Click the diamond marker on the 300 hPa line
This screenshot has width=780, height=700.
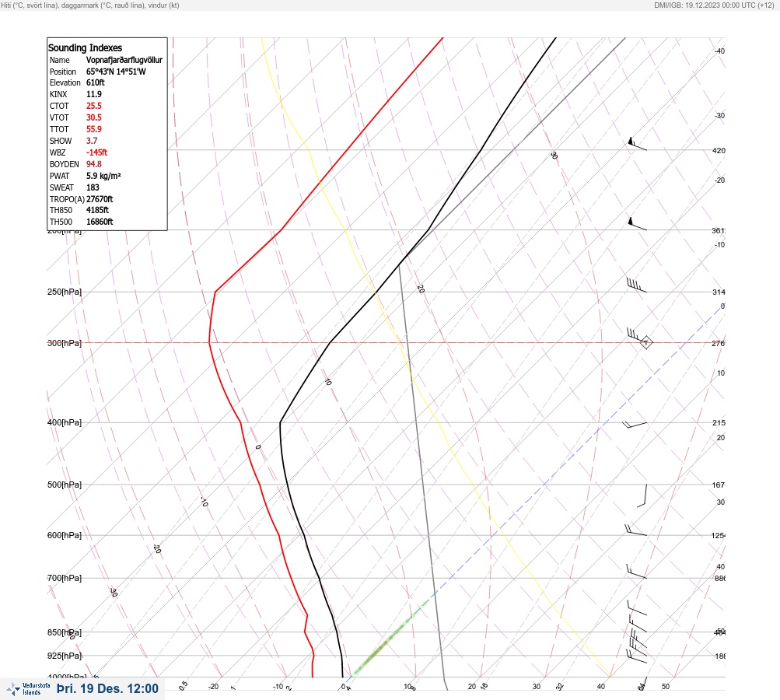point(646,342)
